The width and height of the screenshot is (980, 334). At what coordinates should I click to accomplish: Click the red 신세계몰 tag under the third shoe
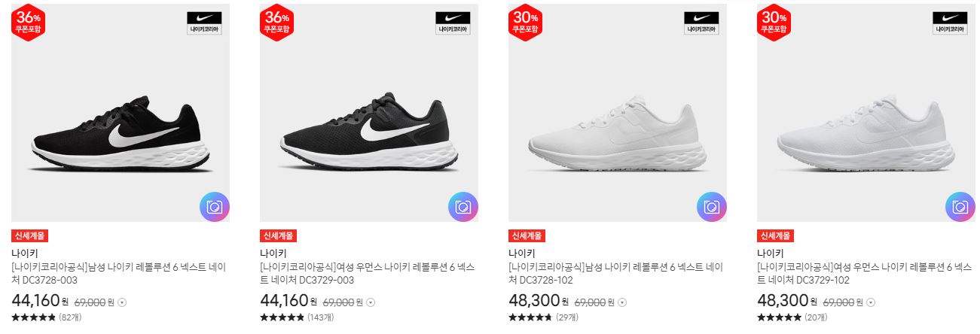pyautogui.click(x=527, y=235)
